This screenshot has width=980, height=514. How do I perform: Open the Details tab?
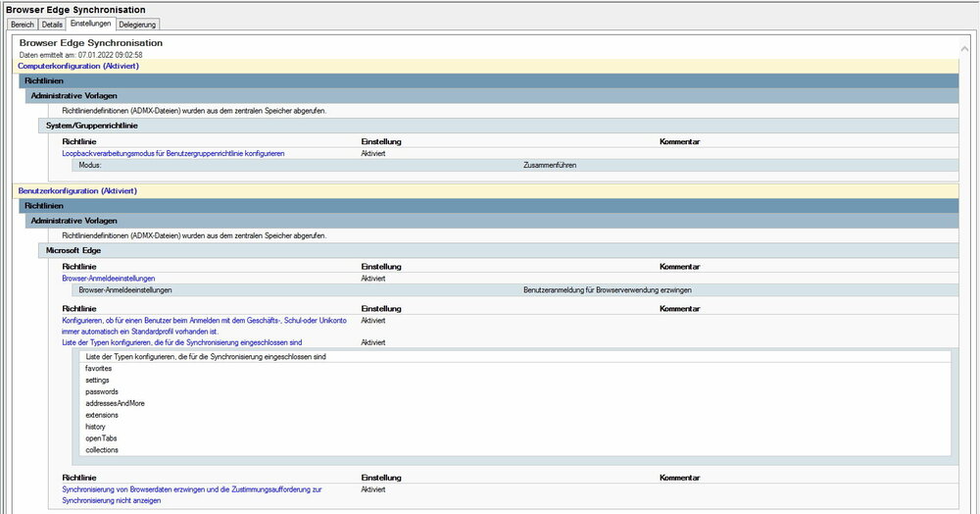pyautogui.click(x=52, y=24)
